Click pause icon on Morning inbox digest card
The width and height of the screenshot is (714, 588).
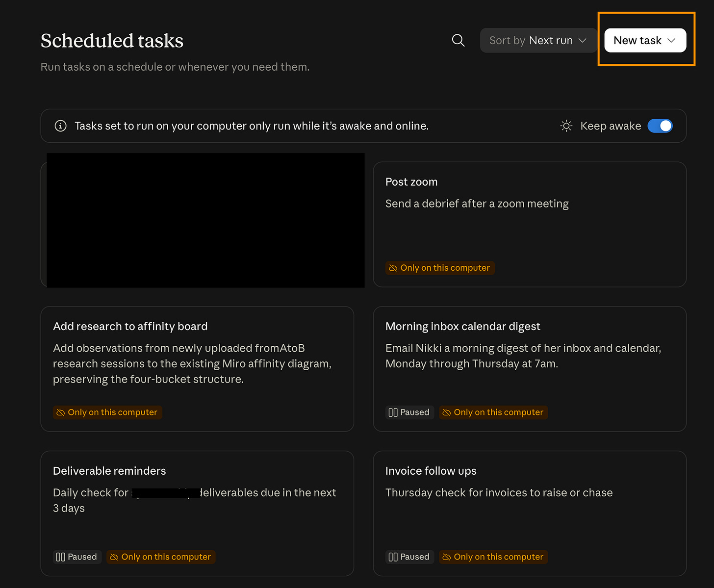click(x=393, y=412)
